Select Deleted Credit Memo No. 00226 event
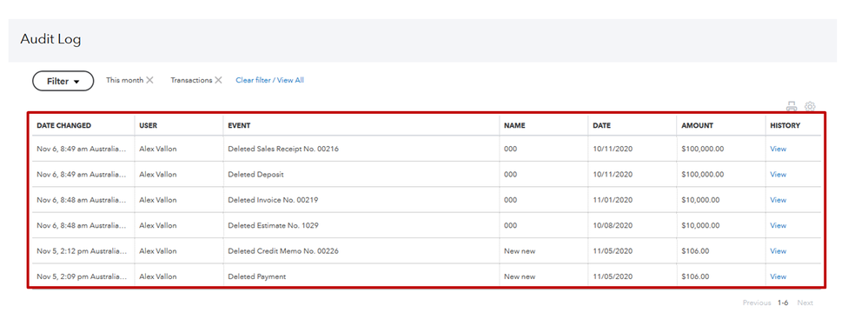 (x=283, y=250)
